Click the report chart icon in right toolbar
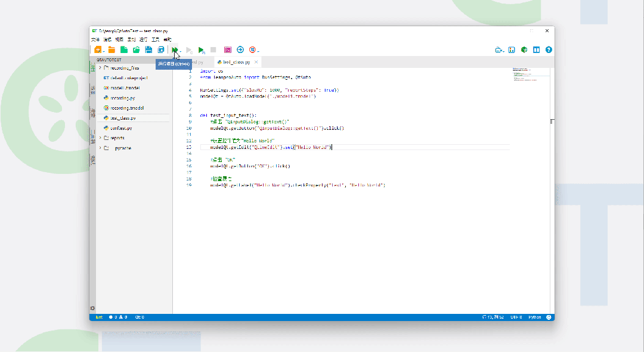644x352 pixels. click(512, 49)
